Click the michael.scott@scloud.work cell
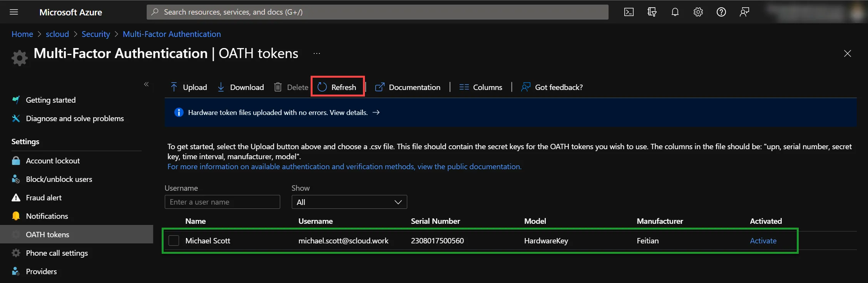This screenshot has height=283, width=868. (343, 241)
